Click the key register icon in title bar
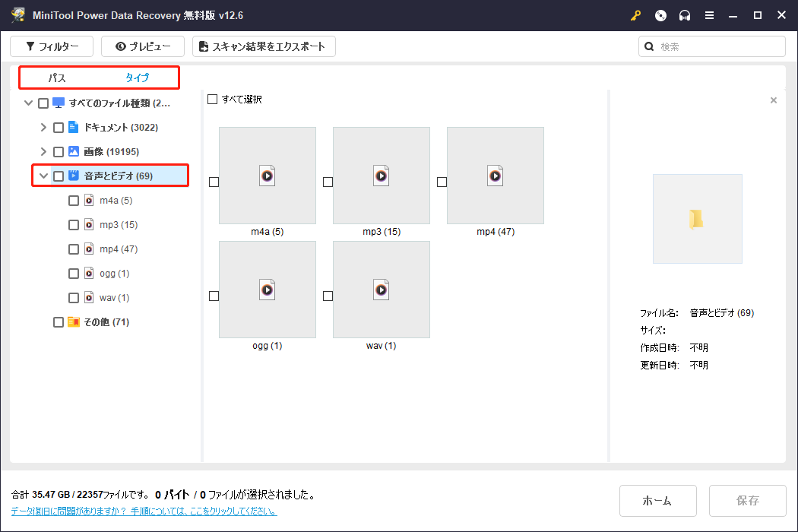The width and height of the screenshot is (798, 532). tap(635, 15)
